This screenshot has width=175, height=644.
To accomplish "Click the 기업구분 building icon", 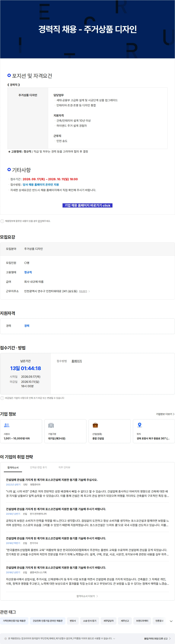I will pos(51,425).
